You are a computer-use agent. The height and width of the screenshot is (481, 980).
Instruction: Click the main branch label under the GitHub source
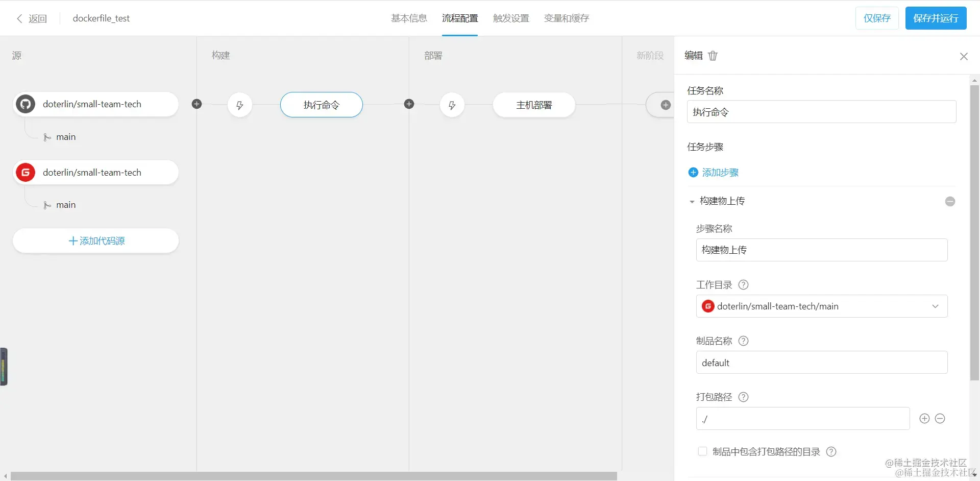tap(66, 137)
